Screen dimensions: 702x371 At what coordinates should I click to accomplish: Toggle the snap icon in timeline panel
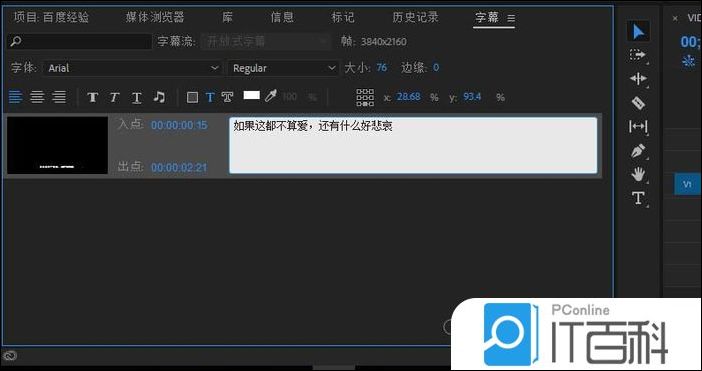pyautogui.click(x=689, y=61)
